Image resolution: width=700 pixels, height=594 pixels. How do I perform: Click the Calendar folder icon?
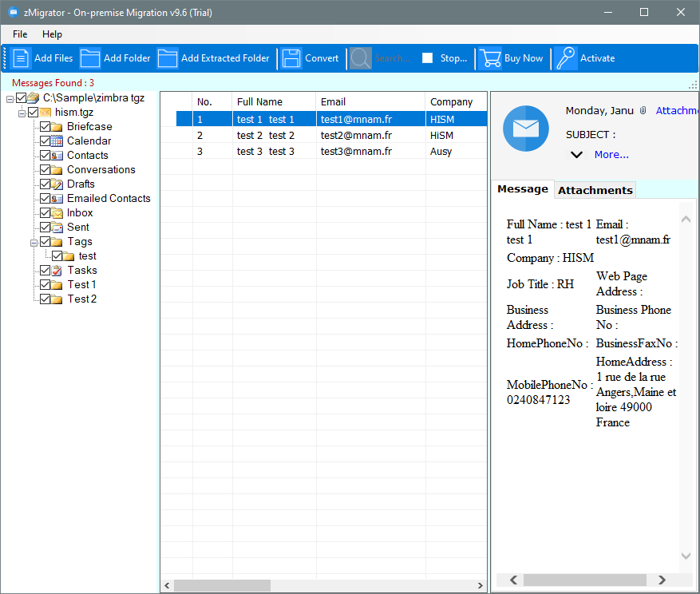57,141
